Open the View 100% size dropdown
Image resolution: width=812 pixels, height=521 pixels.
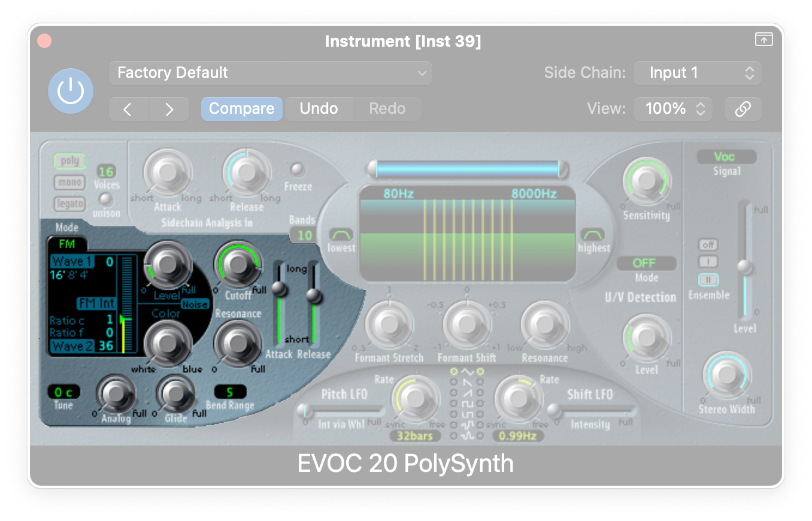(x=673, y=109)
